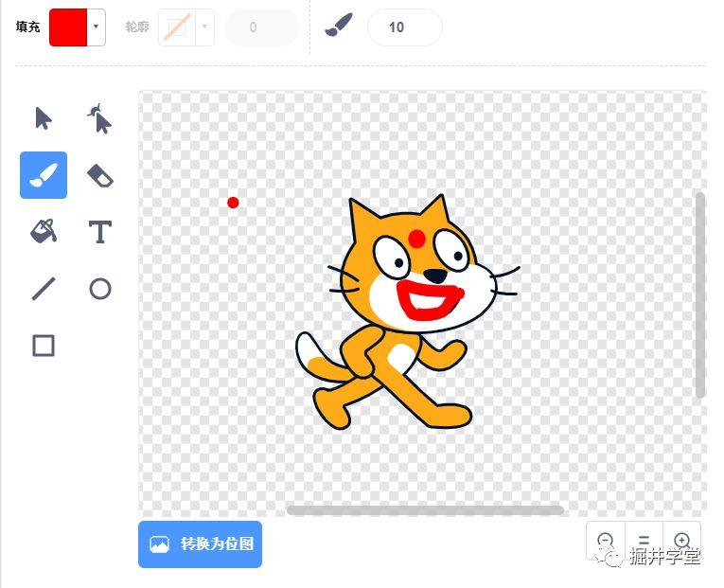Viewport: 724px width, 588px height.
Task: Zoom in on the canvas
Action: click(x=682, y=540)
